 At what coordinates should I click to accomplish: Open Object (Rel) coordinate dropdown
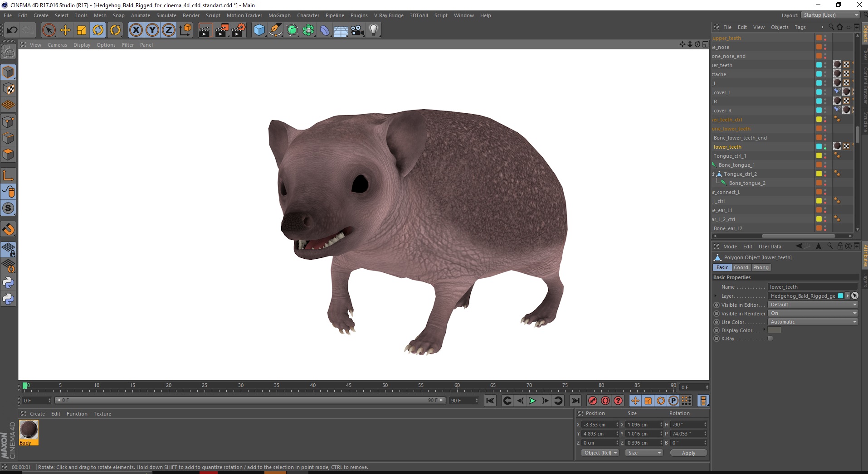[600, 453]
